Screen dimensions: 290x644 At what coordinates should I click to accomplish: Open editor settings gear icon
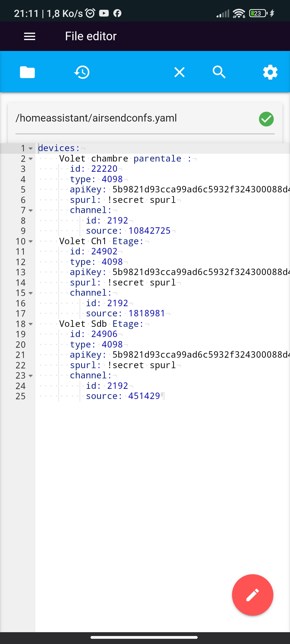[x=270, y=72]
